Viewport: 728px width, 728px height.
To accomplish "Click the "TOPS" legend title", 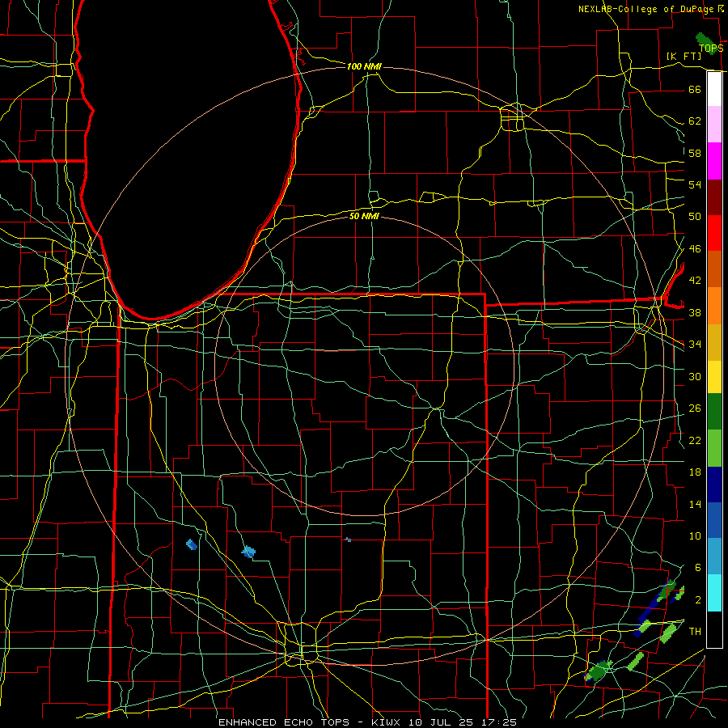I will [710, 49].
